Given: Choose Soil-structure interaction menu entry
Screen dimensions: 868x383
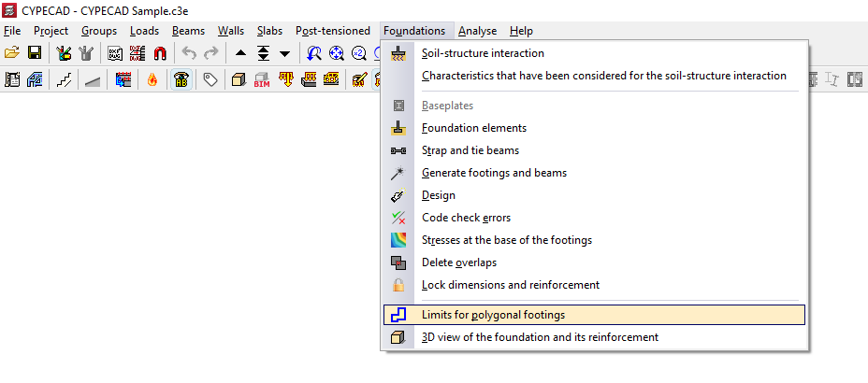Looking at the screenshot, I should [483, 53].
